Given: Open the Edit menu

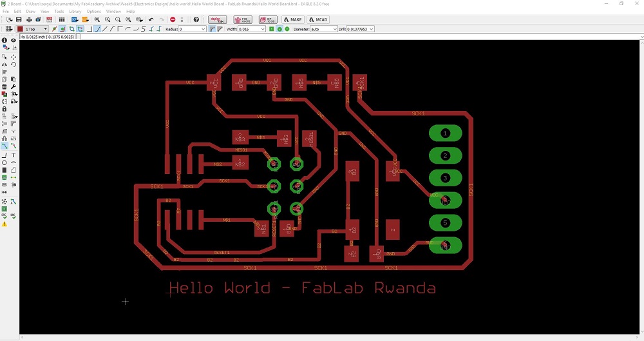Looking at the screenshot, I should (x=17, y=11).
